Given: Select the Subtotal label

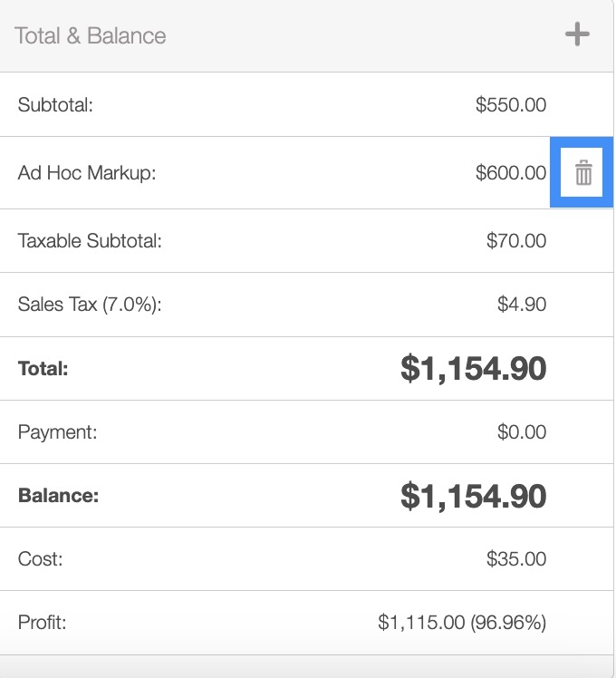Looking at the screenshot, I should (x=56, y=105).
